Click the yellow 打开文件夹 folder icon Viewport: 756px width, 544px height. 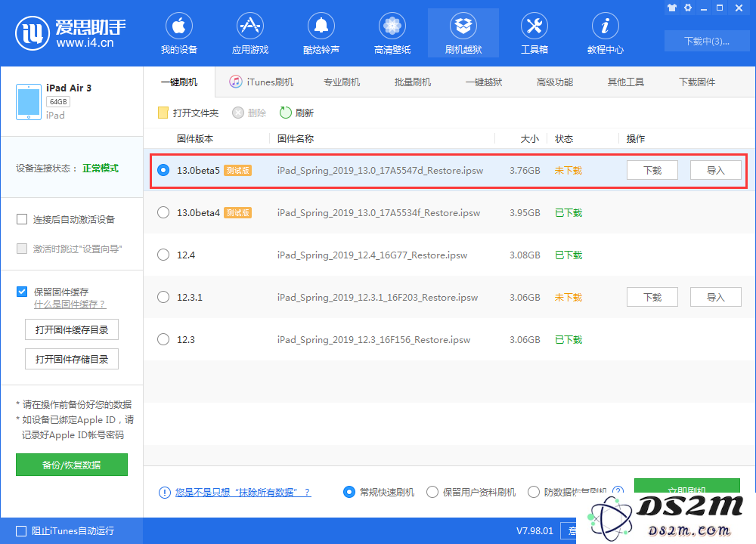coord(163,113)
